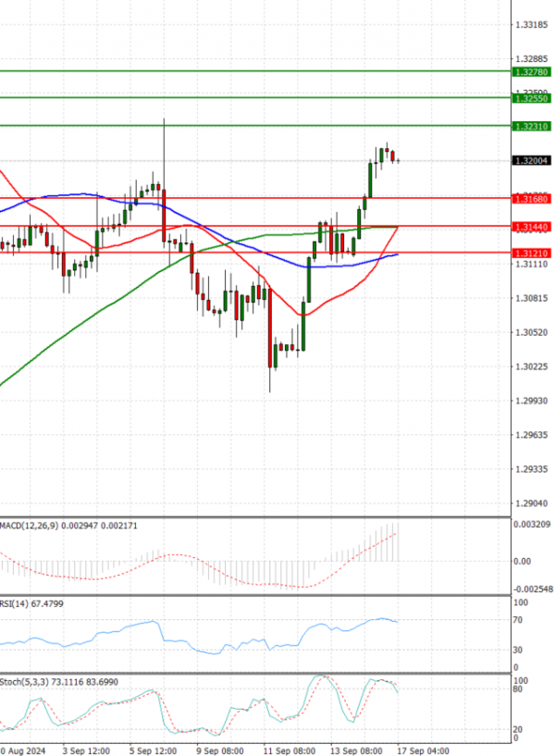The image size is (555, 756).
Task: Click the Stoch(5,3,3) indicator title
Action: pos(59,682)
